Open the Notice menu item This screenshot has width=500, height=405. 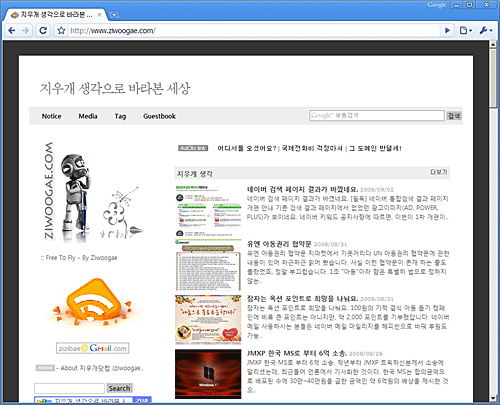tap(51, 116)
